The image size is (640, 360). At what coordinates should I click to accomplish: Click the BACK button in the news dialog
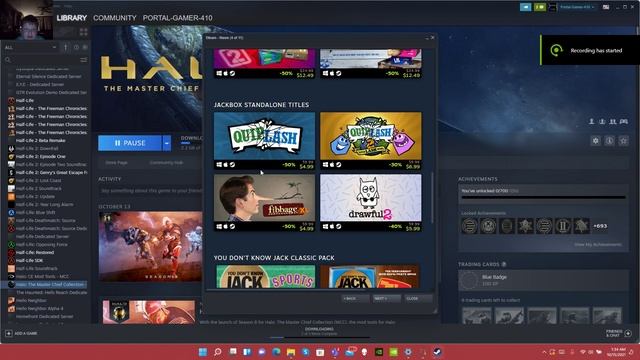355,299
